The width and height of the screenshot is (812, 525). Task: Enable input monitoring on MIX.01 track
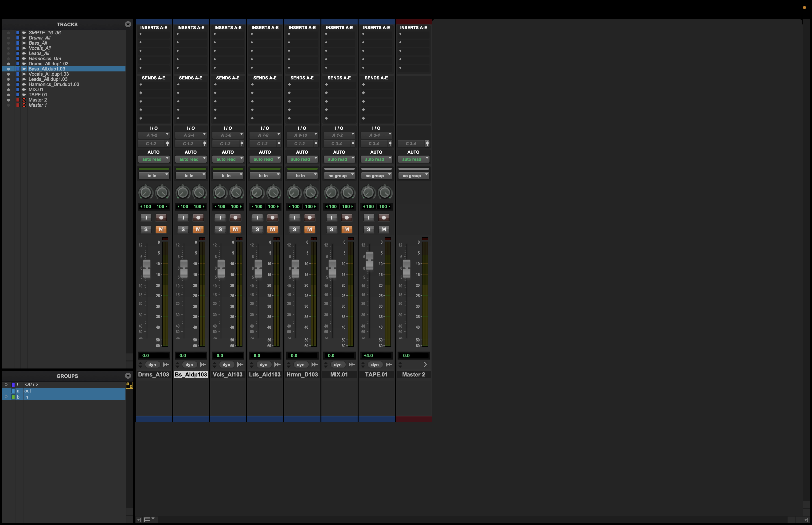tap(331, 218)
